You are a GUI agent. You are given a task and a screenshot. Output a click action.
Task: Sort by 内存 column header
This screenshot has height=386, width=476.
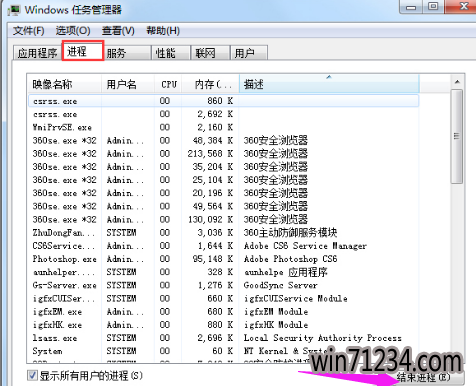pos(210,84)
